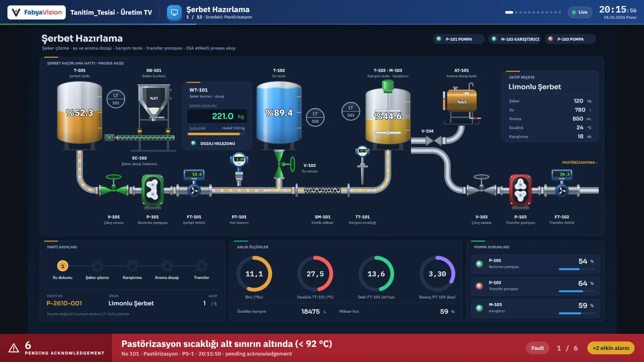Click the Debi FT-101 gauge 13,6
The width and height of the screenshot is (644, 362).
pos(376,274)
